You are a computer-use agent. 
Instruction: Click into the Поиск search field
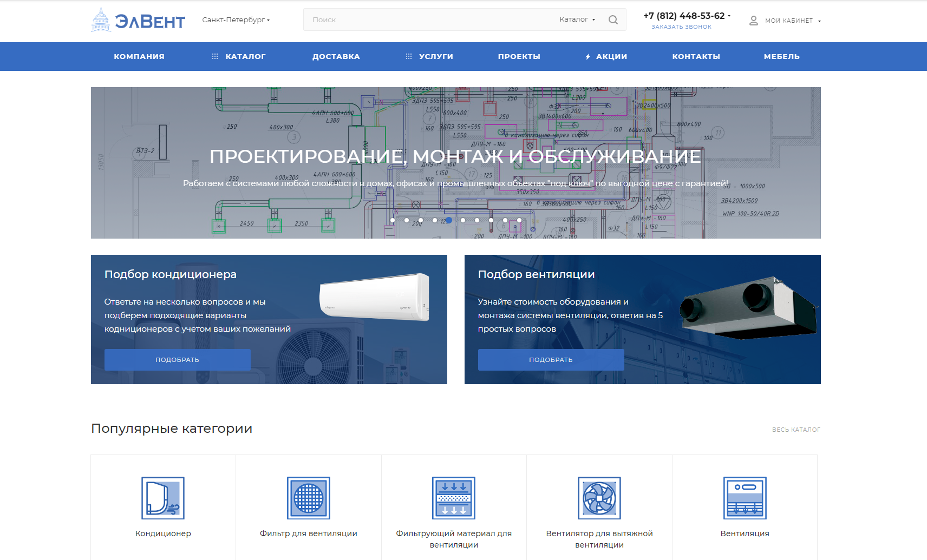coord(428,20)
